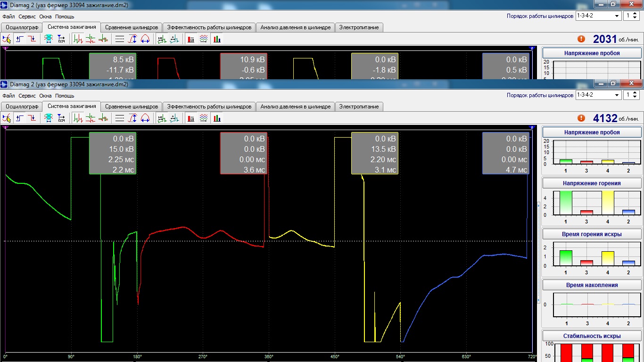Click the green cylinder 1 data box showing 15.0 кВ
The image size is (644, 362).
[x=113, y=153]
